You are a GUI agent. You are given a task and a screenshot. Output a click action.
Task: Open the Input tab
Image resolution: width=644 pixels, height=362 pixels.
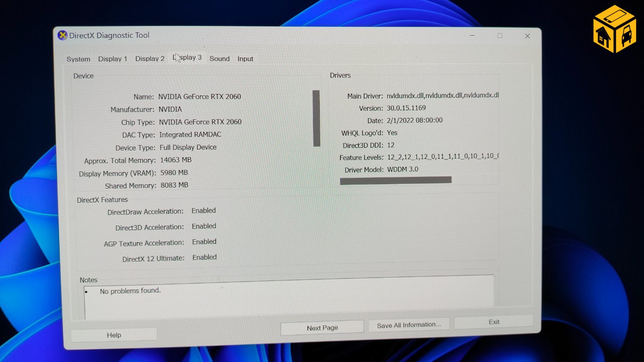[x=245, y=59]
